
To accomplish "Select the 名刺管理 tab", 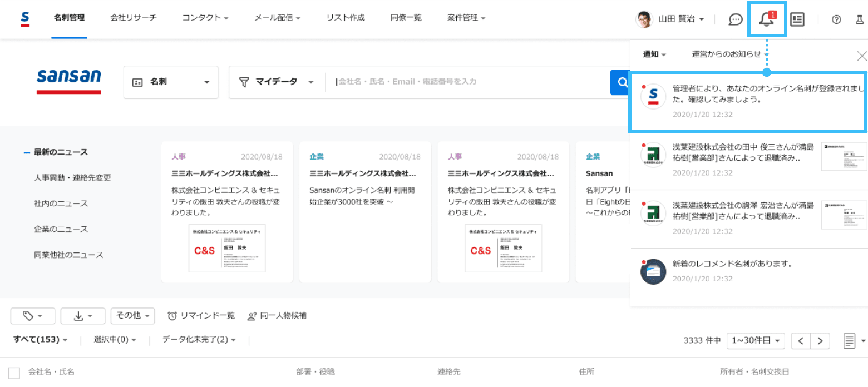I will point(69,18).
